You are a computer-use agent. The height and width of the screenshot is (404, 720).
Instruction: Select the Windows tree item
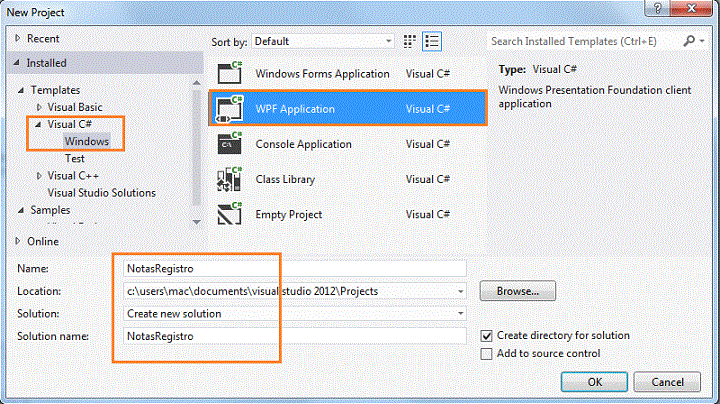click(87, 141)
